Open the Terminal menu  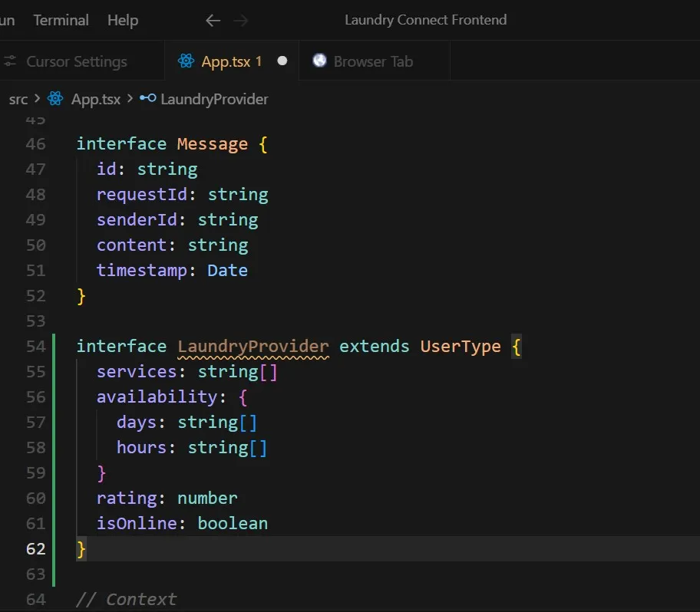point(61,21)
